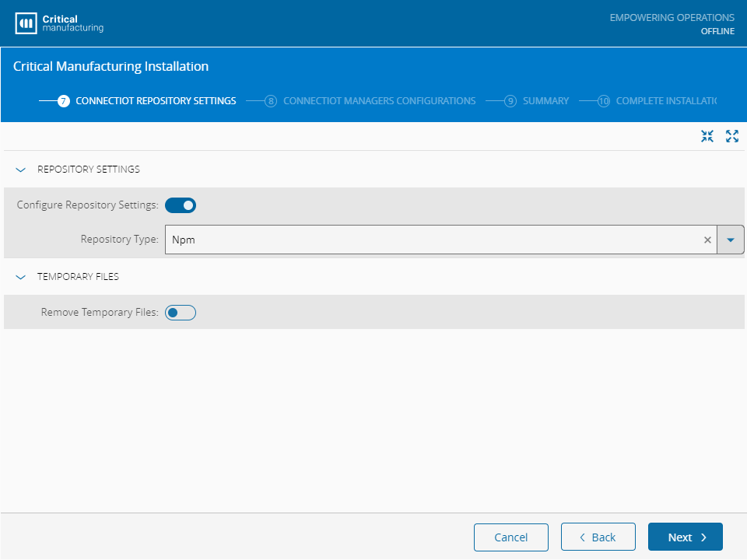
Task: Go back with the Back button
Action: [598, 537]
